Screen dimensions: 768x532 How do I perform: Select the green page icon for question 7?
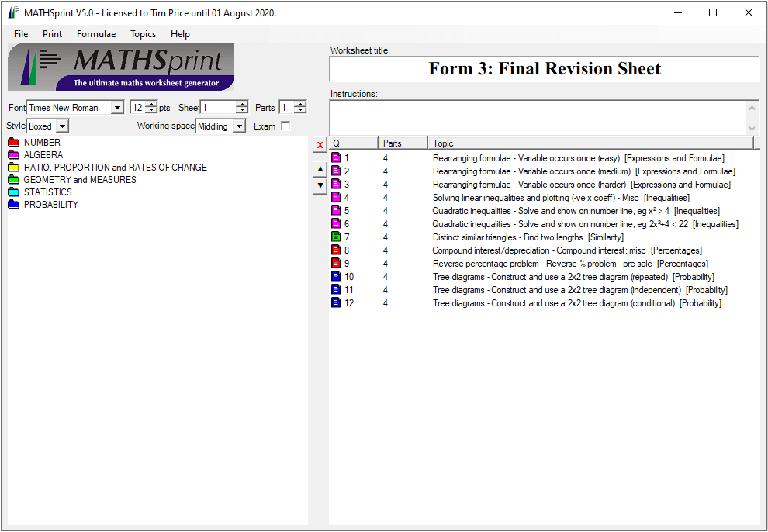coord(336,237)
